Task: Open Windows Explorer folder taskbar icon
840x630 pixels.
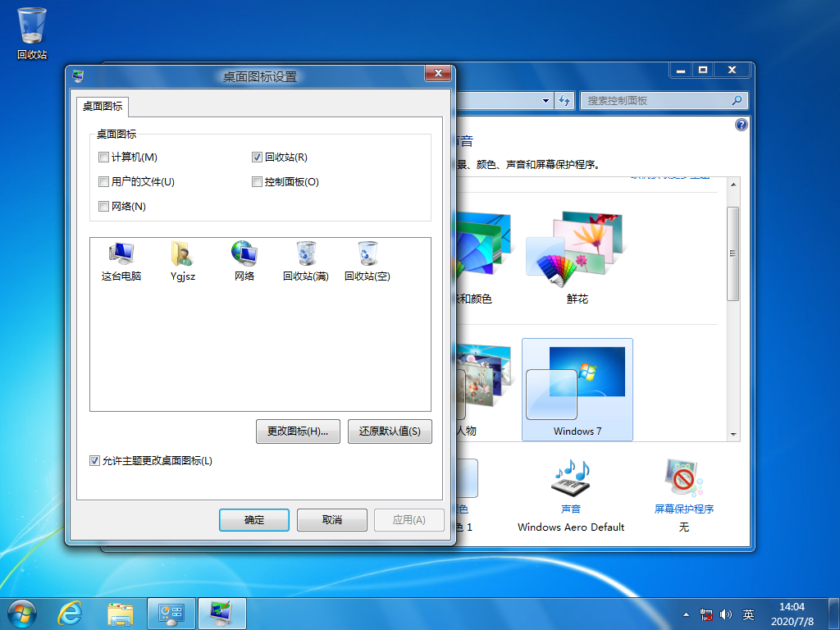Action: (x=121, y=614)
